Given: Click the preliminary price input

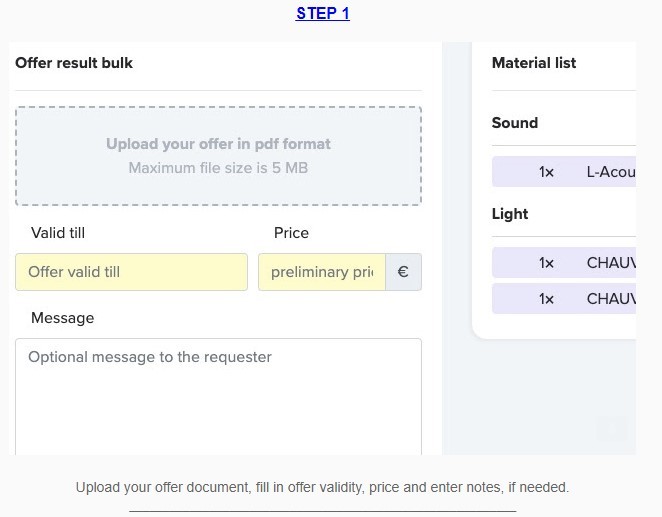Looking at the screenshot, I should 322,272.
